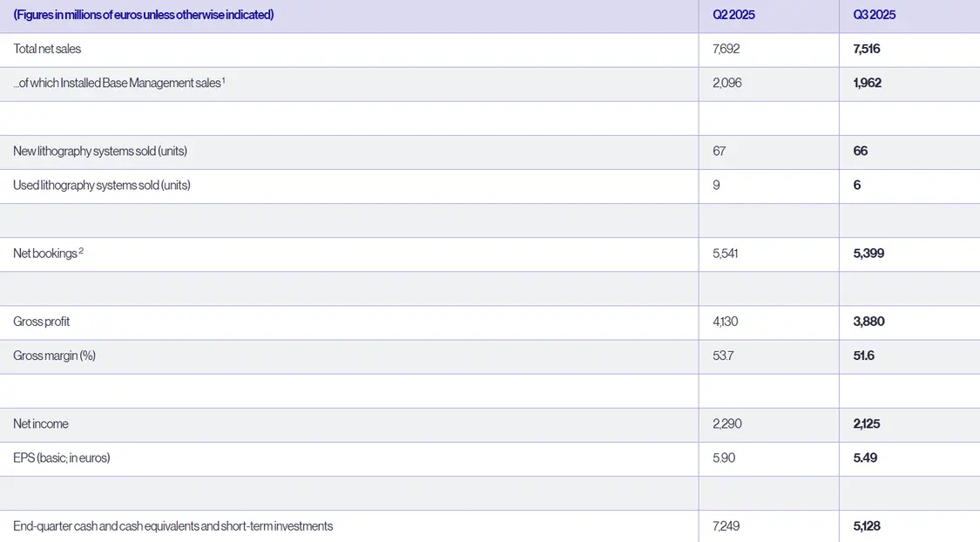Select the Total net sales row label

click(x=47, y=49)
